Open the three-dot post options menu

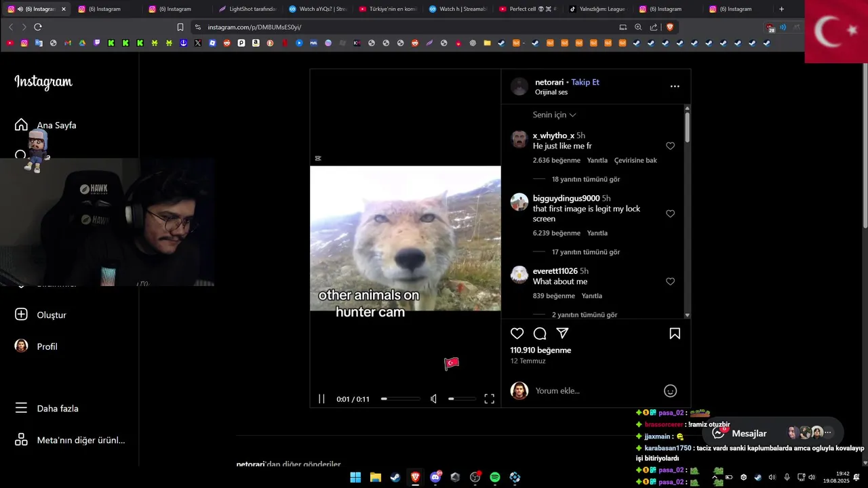click(x=675, y=86)
